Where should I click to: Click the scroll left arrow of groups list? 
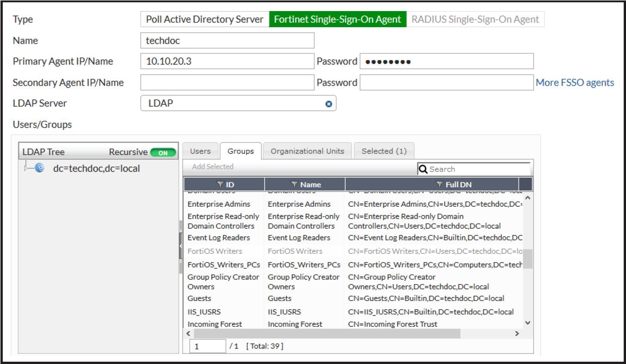(x=188, y=333)
